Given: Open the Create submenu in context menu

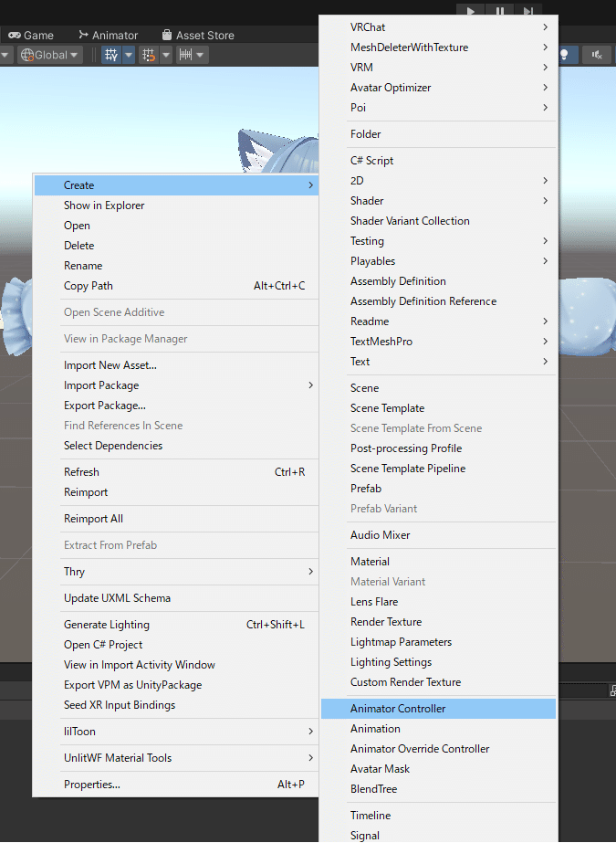Looking at the screenshot, I should [177, 185].
